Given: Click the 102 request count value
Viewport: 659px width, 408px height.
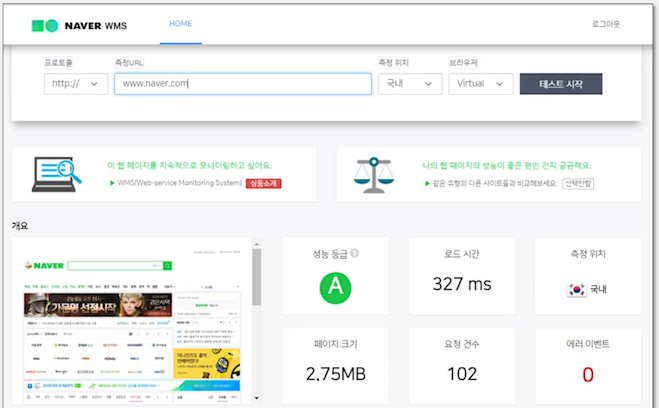Looking at the screenshot, I should point(462,374).
